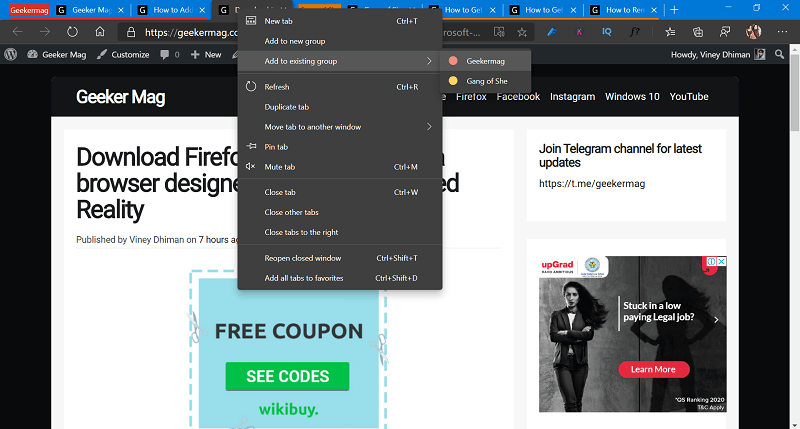
Task: Open the 'YouTube' navigation link
Action: tap(689, 96)
